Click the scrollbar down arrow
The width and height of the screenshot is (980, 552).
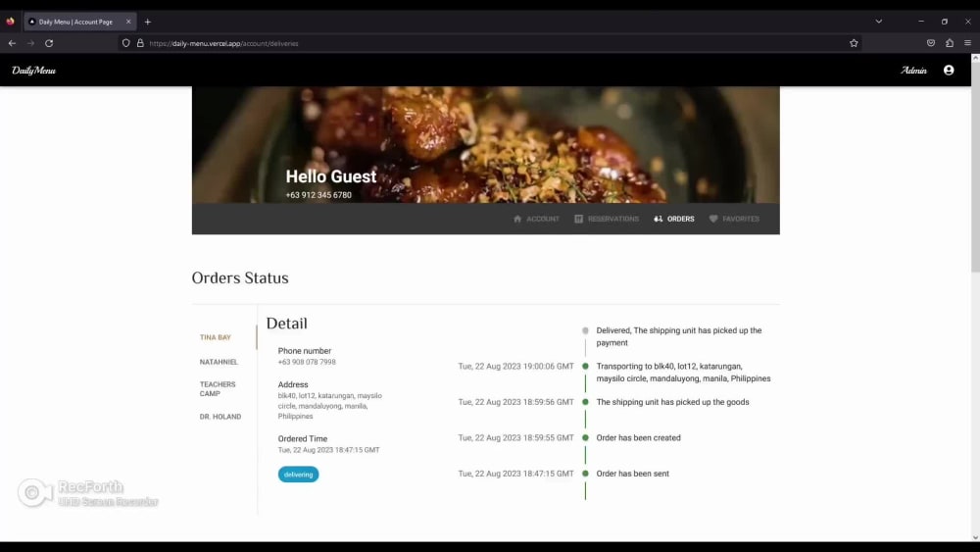(975, 537)
